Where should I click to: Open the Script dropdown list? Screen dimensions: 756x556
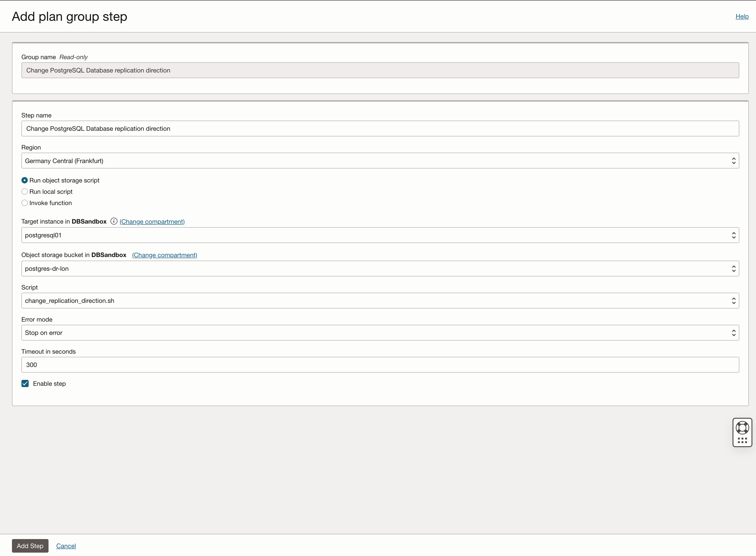click(x=380, y=301)
